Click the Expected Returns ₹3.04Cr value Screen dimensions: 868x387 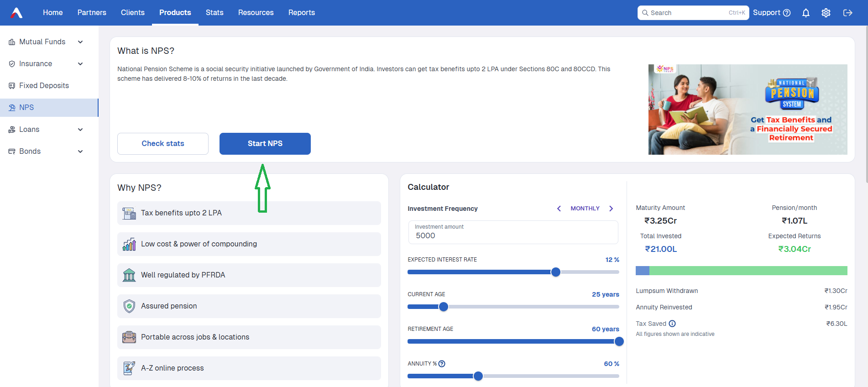[x=795, y=249]
